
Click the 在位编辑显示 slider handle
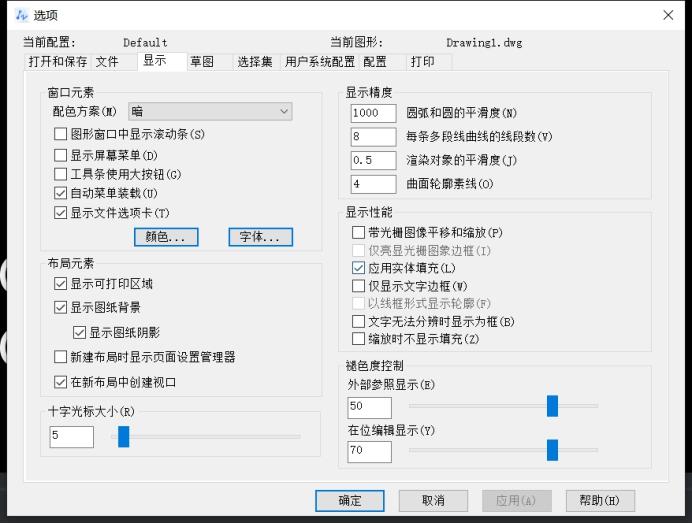pyautogui.click(x=552, y=450)
